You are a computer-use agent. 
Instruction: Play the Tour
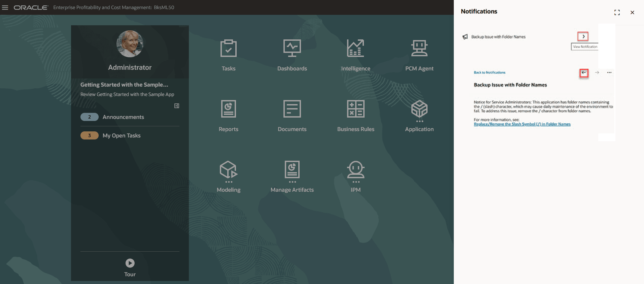pos(130,263)
